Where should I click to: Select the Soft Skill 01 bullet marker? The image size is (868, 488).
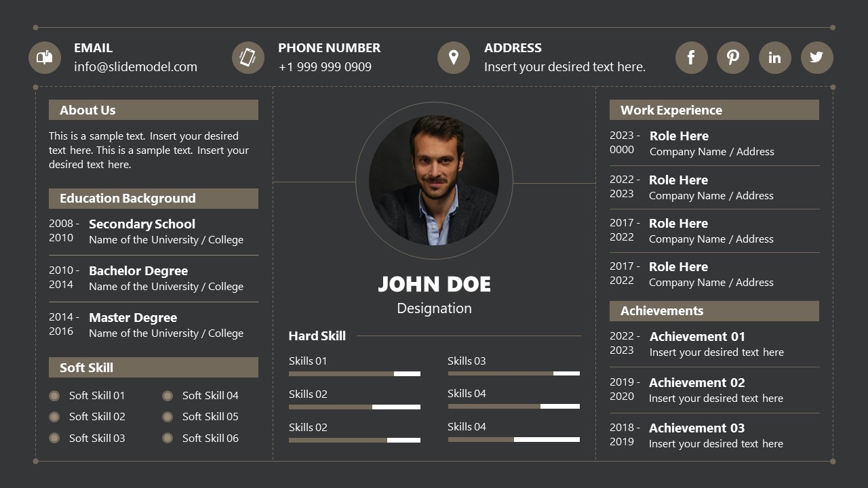pyautogui.click(x=54, y=395)
